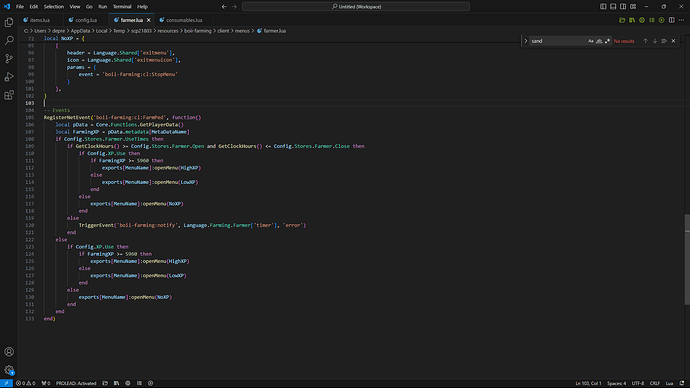Expand 'client' breadcrumb segment

223,31
